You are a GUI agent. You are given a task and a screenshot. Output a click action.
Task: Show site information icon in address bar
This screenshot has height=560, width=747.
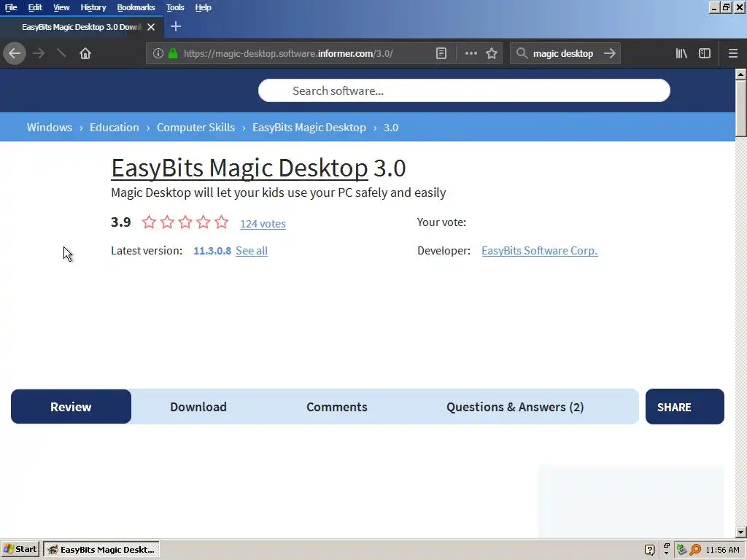(x=158, y=53)
